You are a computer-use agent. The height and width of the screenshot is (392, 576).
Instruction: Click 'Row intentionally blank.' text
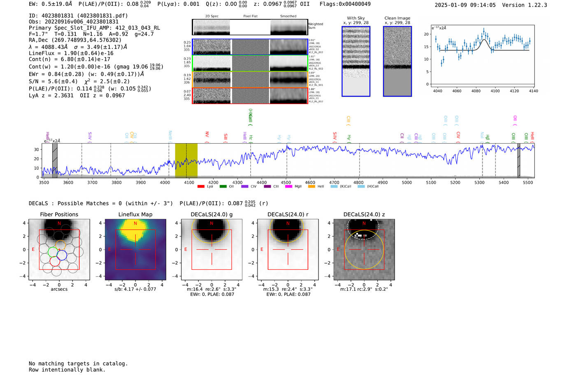67,370
